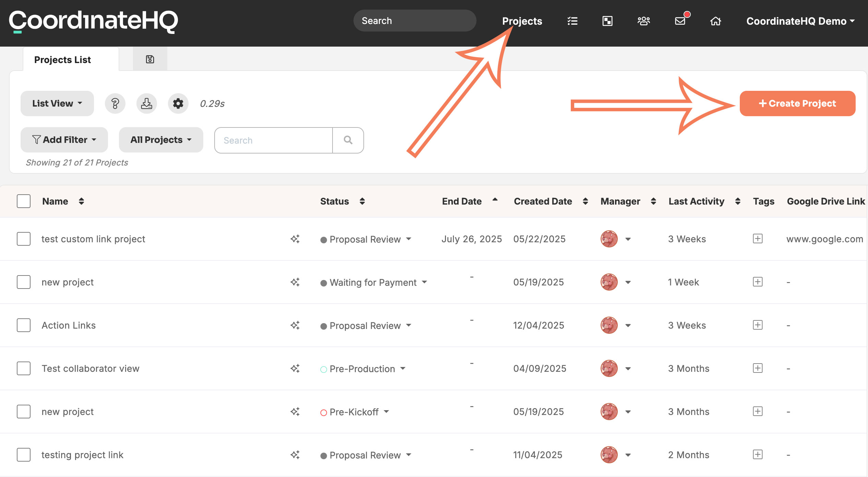
Task: Go to home icon in top navigation
Action: [x=715, y=21]
